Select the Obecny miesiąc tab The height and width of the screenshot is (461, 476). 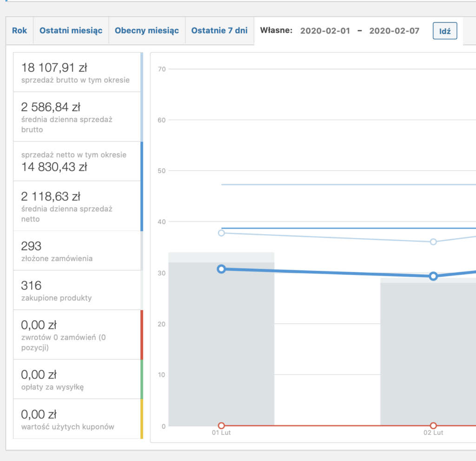click(x=147, y=31)
